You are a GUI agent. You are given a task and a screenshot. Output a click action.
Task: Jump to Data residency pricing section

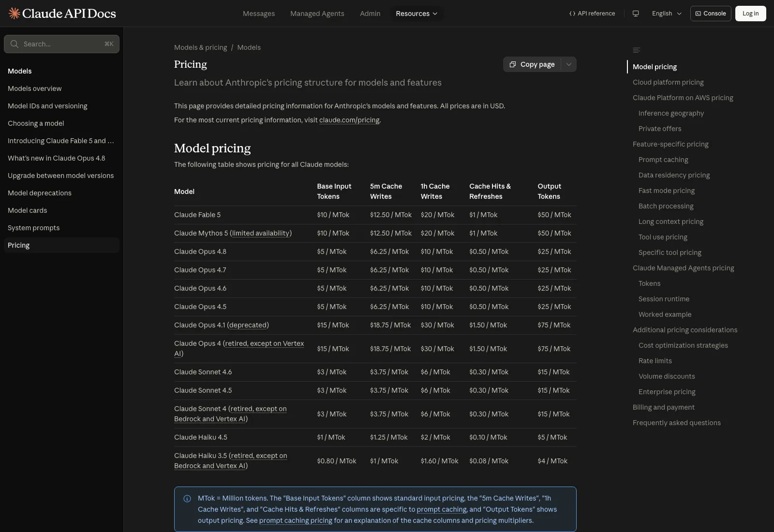(674, 175)
